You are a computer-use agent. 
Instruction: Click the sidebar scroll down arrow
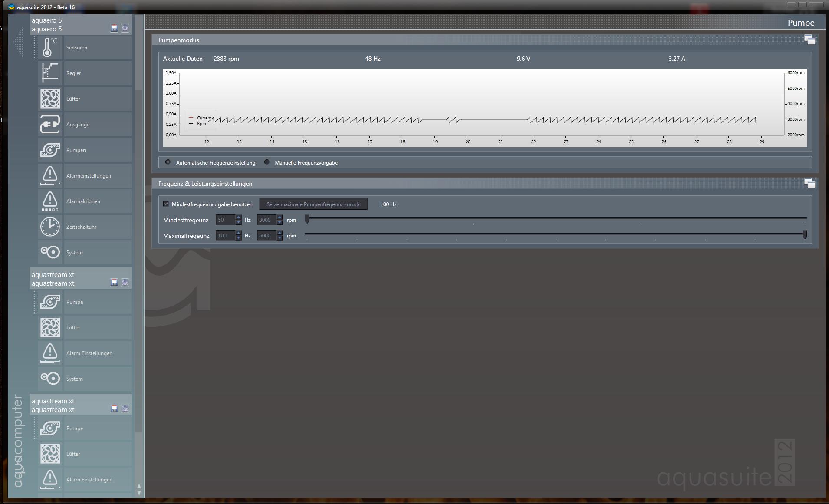coord(139,493)
